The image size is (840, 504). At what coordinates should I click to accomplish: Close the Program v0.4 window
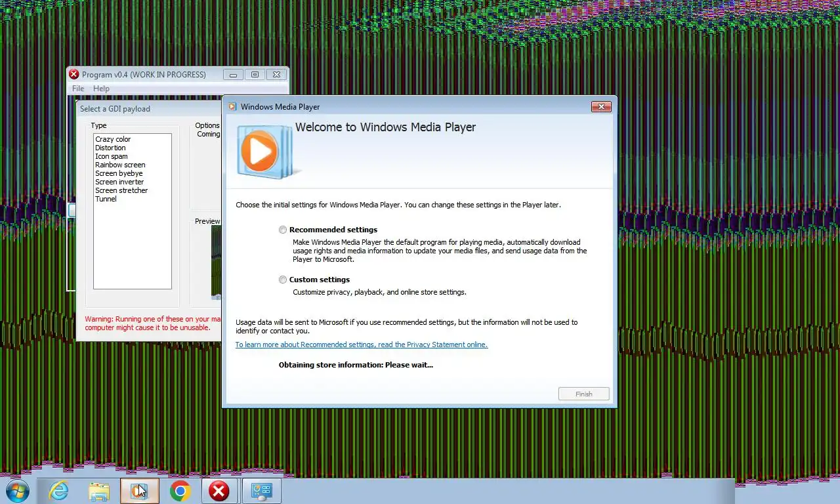tap(276, 75)
